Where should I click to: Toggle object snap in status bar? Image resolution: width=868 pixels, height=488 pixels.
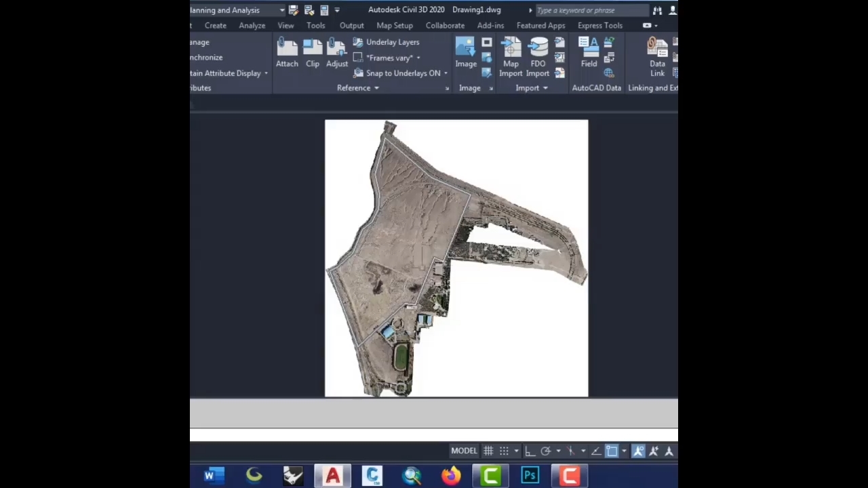(612, 451)
